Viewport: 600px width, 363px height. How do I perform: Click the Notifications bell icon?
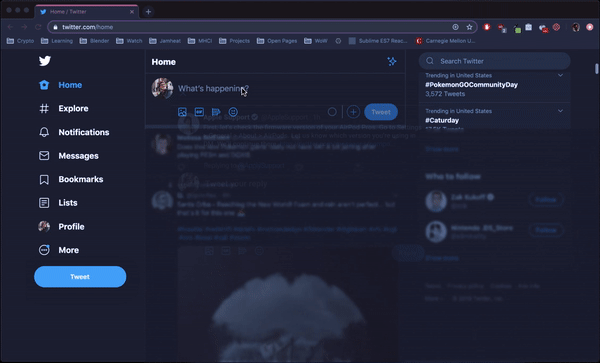coord(44,132)
